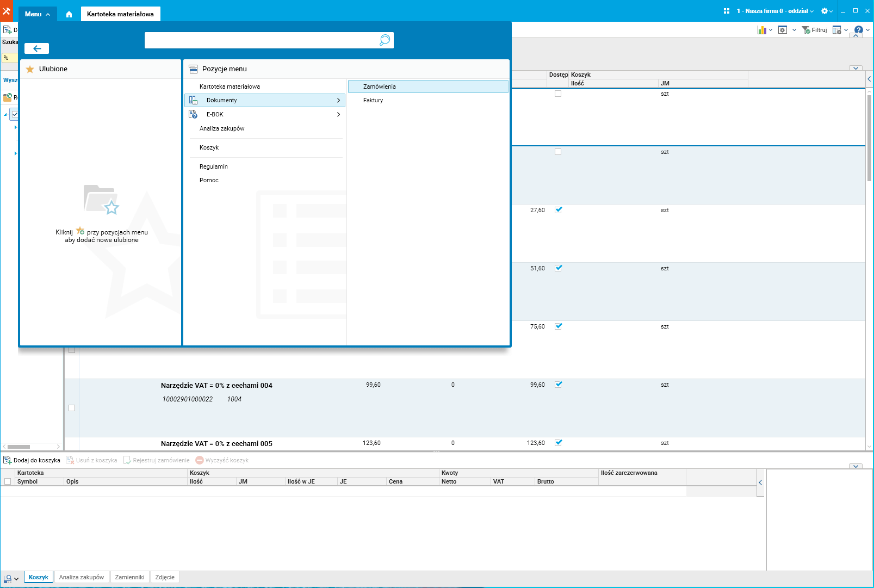Click the magnifier icon in the menu search box
Viewport: 874px width, 588px height.
click(x=385, y=40)
